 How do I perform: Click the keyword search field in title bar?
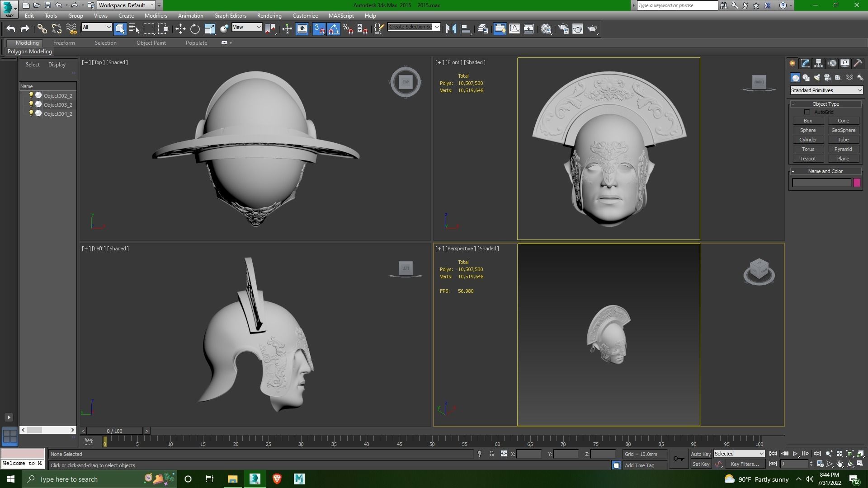677,5
